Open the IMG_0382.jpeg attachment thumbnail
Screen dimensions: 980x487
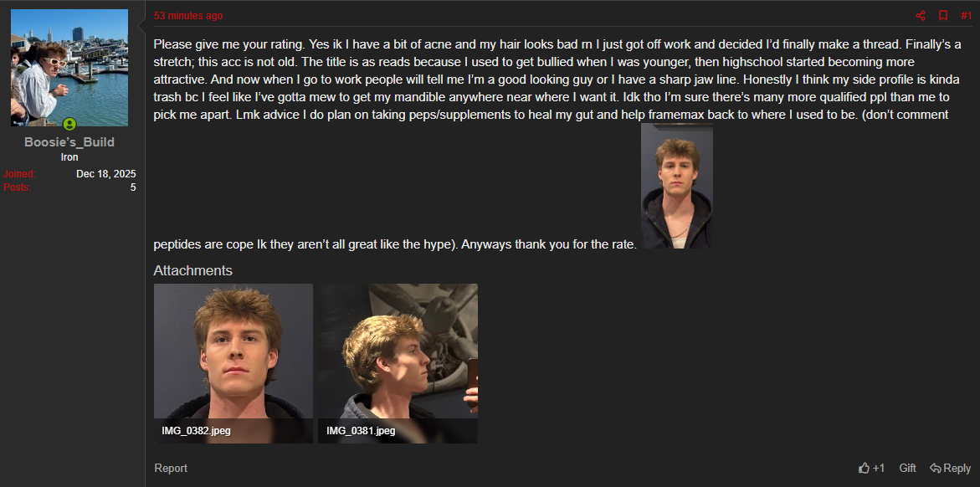tap(233, 363)
